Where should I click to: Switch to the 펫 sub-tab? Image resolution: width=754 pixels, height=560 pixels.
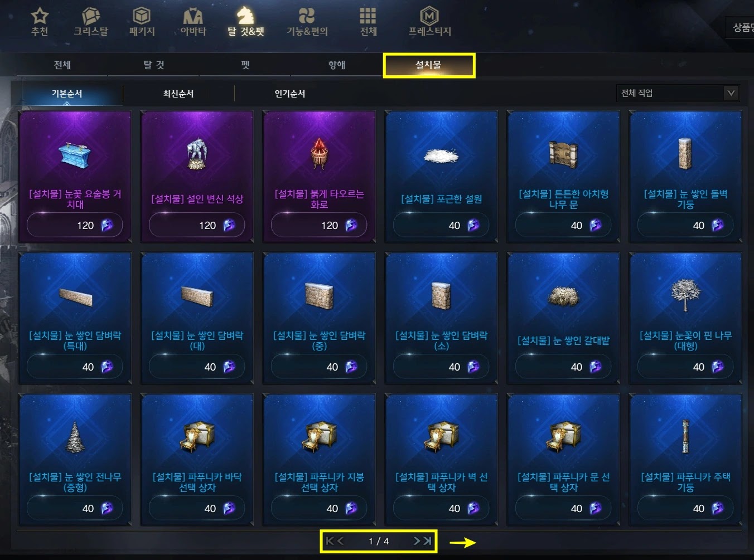click(x=245, y=65)
